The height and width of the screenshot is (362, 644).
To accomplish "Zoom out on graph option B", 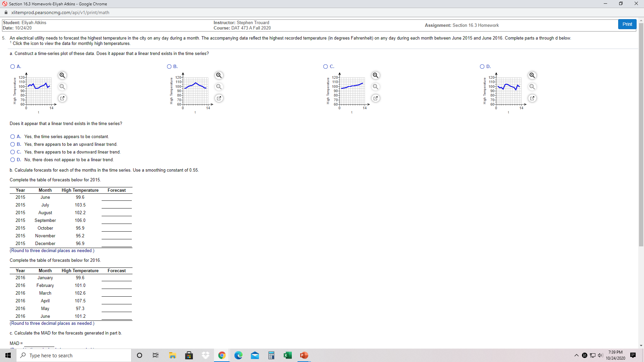I will tap(219, 86).
